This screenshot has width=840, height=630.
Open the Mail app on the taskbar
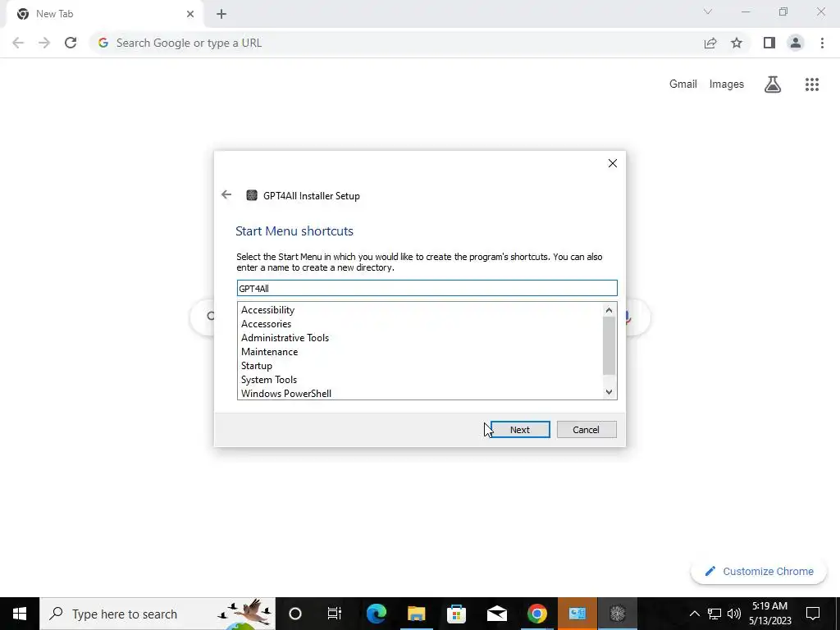click(497, 614)
